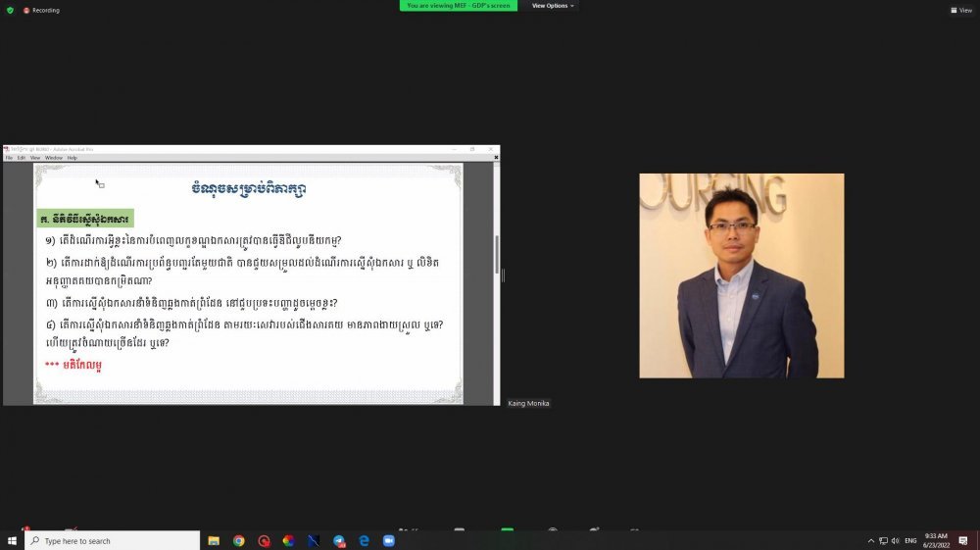
Task: Expand the system tray hidden icons
Action: coord(870,541)
